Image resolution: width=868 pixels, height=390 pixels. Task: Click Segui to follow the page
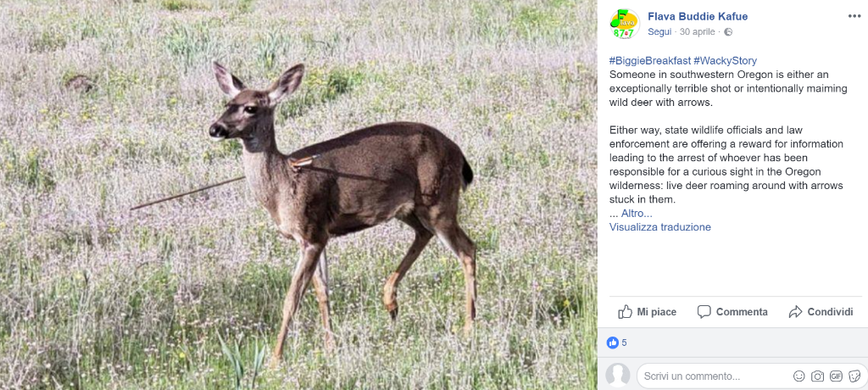[659, 32]
